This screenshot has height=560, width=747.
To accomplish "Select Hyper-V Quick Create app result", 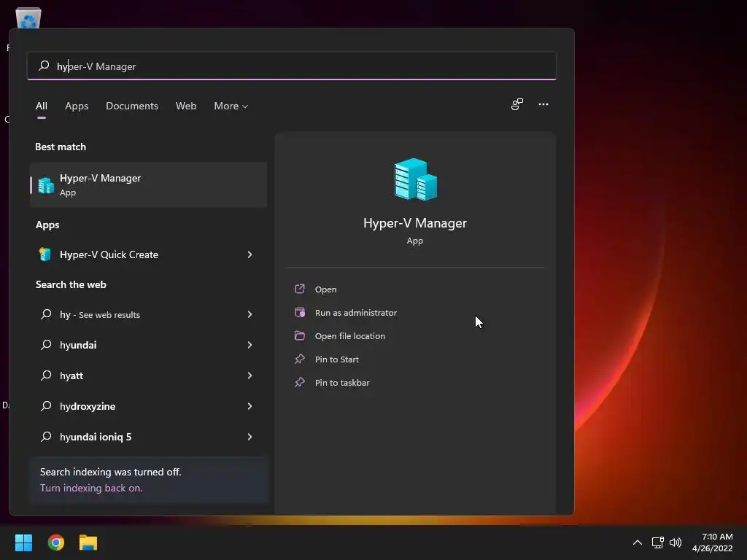I will coord(148,254).
